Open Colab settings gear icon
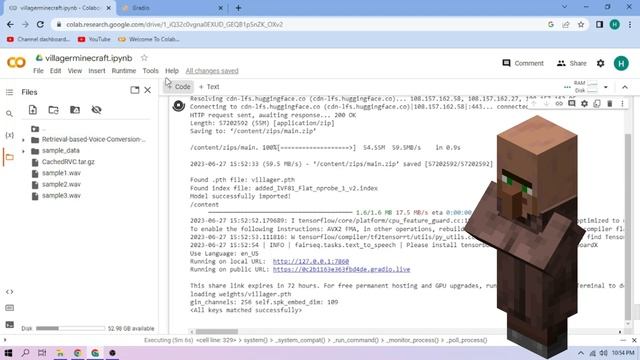 pos(600,63)
